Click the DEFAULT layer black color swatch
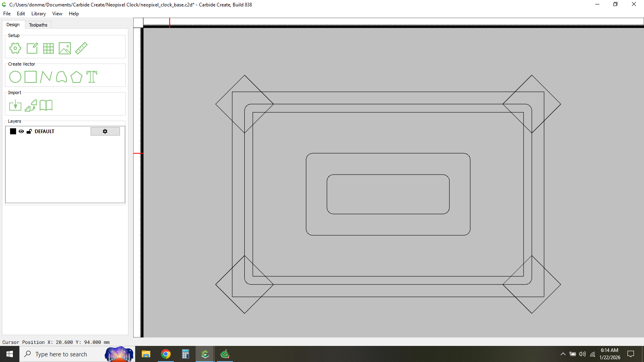The width and height of the screenshot is (644, 362). pos(13,132)
